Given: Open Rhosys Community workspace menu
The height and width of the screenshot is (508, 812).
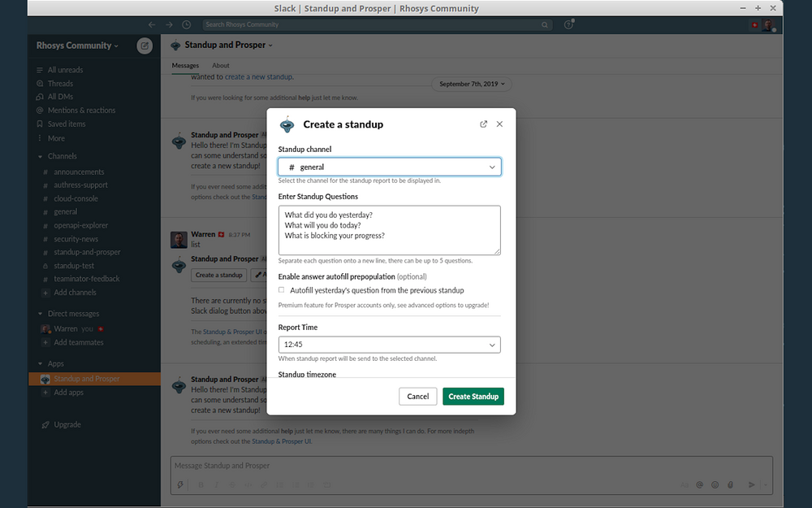Looking at the screenshot, I should [77, 46].
